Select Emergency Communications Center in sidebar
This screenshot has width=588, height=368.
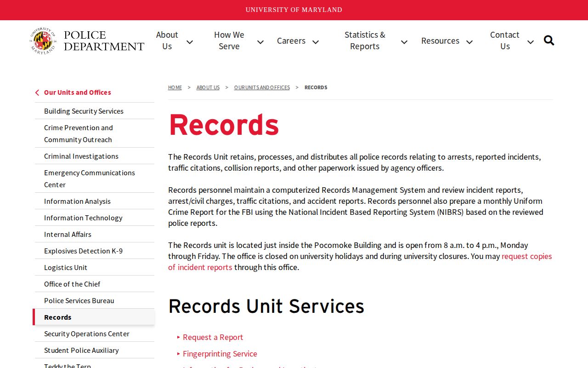click(95, 178)
